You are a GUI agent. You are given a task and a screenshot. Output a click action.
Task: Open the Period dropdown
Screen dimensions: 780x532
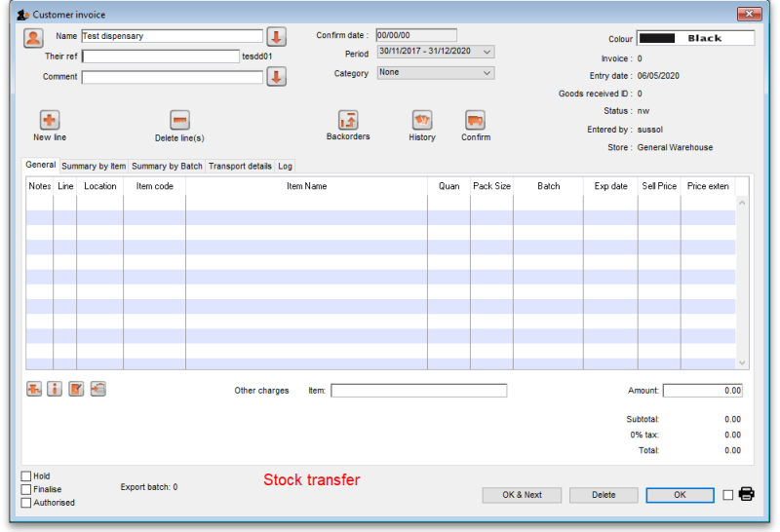click(x=435, y=53)
